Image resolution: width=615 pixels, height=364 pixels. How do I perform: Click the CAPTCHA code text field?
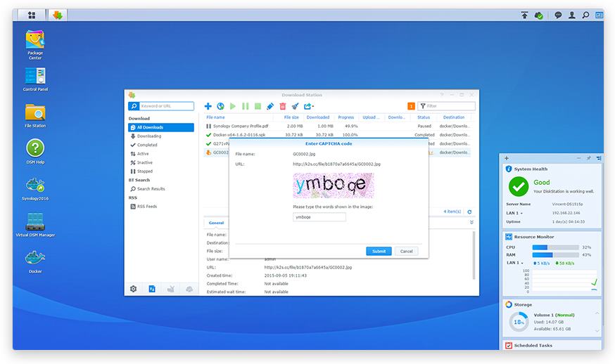[x=319, y=217]
